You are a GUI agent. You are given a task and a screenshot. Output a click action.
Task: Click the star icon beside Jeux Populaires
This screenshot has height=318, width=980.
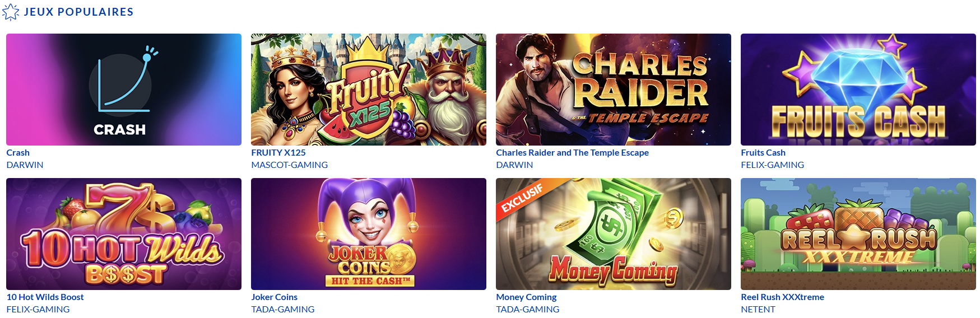pyautogui.click(x=11, y=12)
